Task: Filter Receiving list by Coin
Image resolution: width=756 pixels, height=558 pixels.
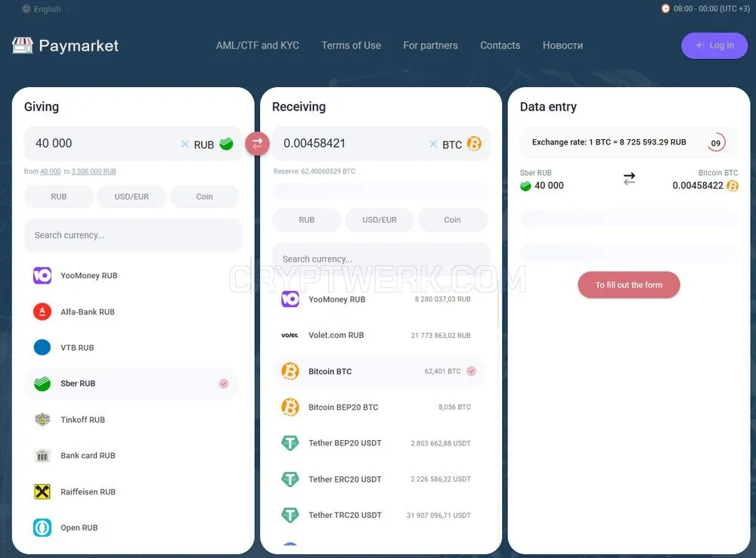Action: (x=452, y=220)
